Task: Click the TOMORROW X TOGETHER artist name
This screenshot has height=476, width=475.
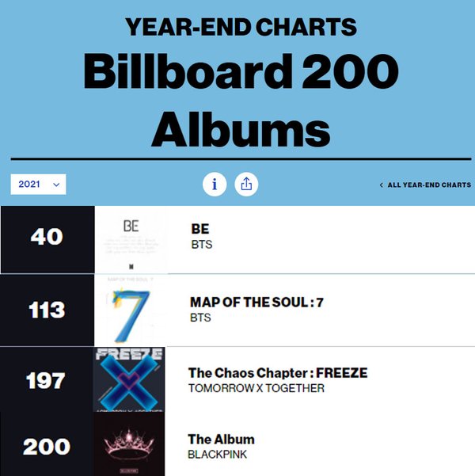Action: point(256,388)
